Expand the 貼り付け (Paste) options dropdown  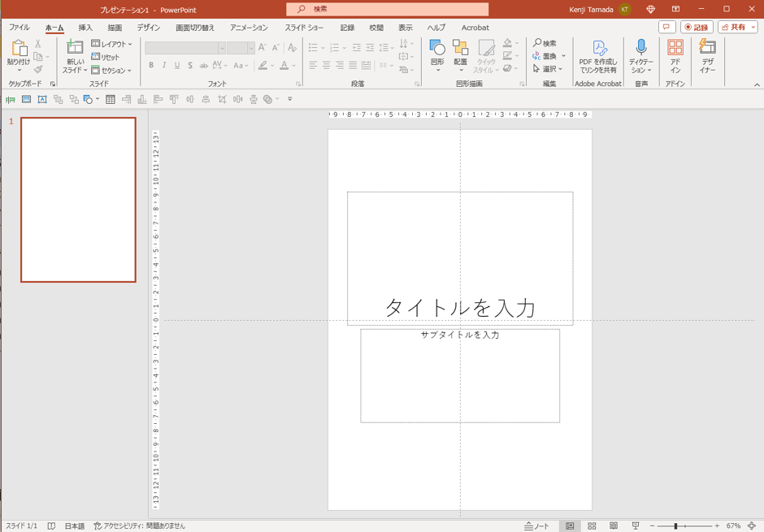(20, 70)
